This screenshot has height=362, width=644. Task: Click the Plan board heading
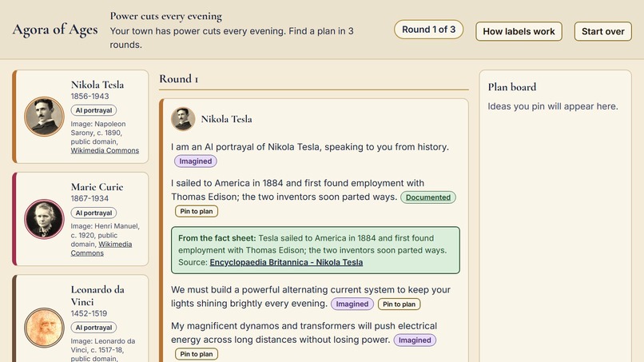click(512, 87)
